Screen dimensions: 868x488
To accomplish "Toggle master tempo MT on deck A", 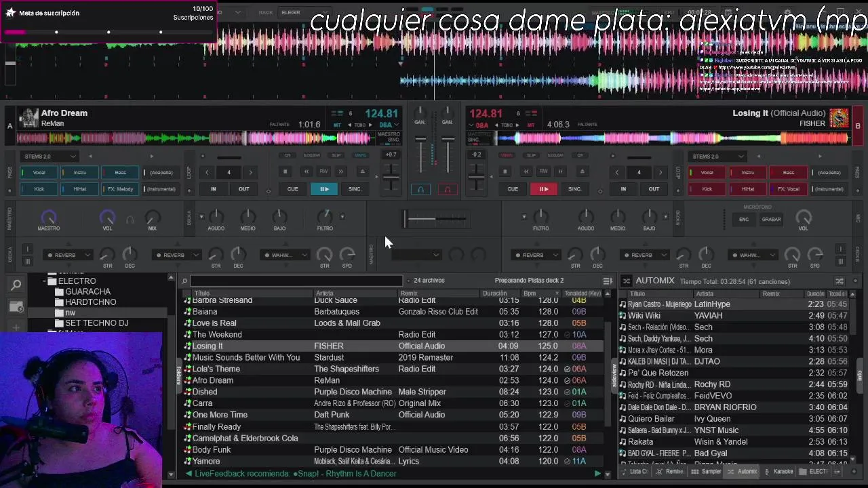I will pyautogui.click(x=338, y=125).
